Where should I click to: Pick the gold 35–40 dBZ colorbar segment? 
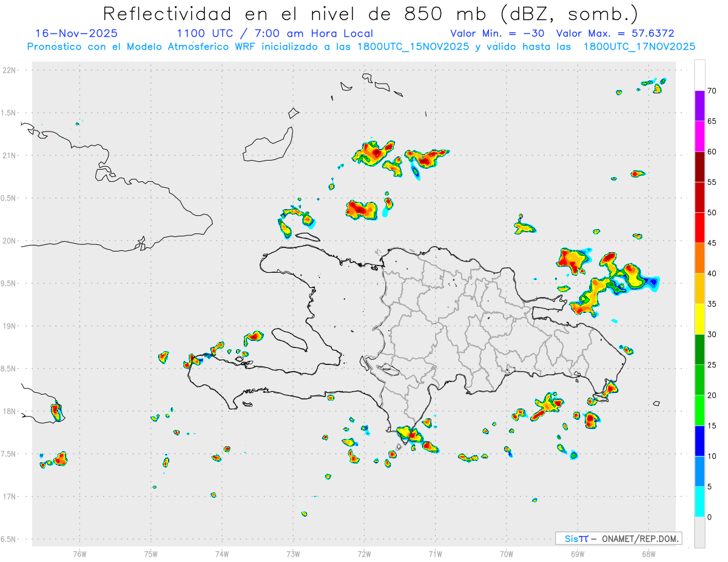pos(699,289)
